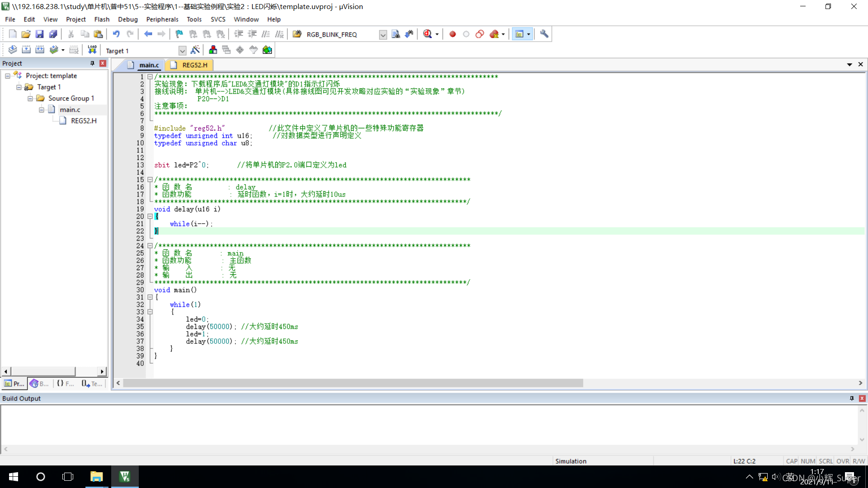
Task: Click the Open file toolbar icon
Action: [26, 34]
